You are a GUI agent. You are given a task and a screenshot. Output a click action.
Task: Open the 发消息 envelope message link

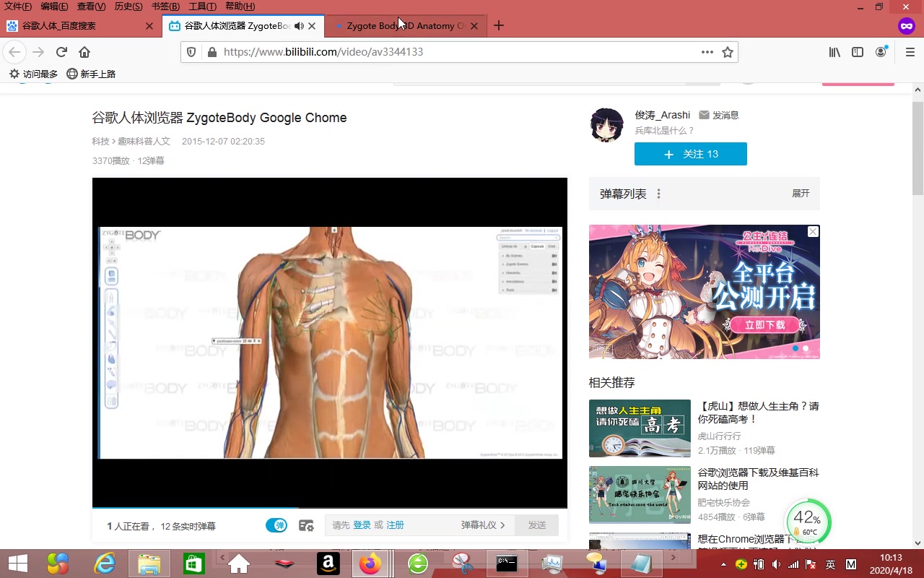point(718,115)
